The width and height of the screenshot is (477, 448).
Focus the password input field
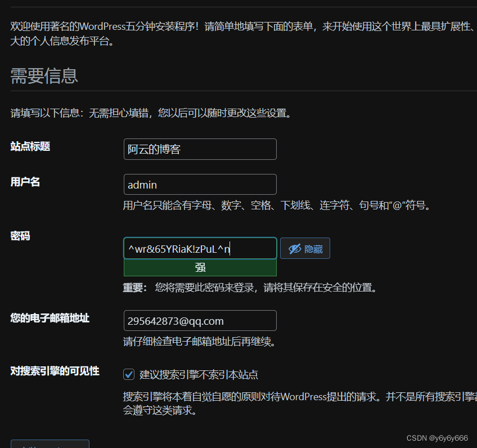click(x=200, y=248)
